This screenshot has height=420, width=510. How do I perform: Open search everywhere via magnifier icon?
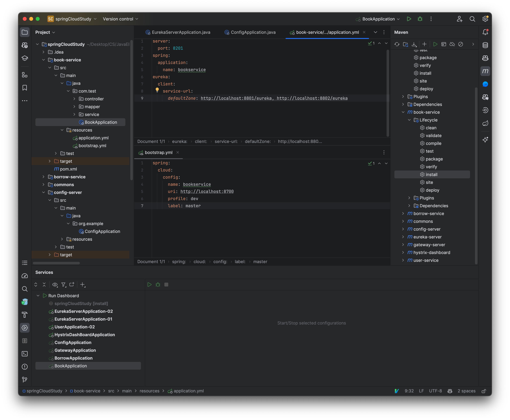click(x=472, y=19)
